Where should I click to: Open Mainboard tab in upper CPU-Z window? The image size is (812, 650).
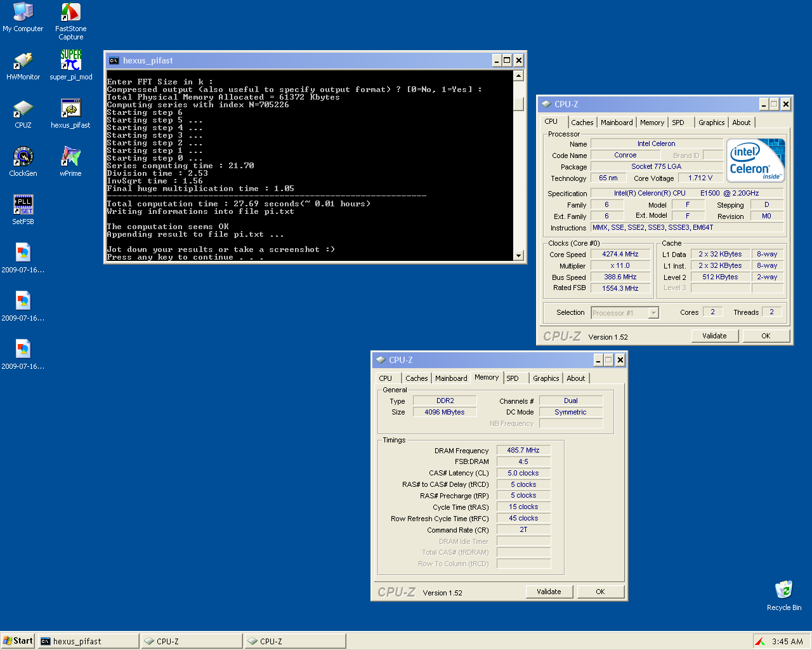(617, 123)
